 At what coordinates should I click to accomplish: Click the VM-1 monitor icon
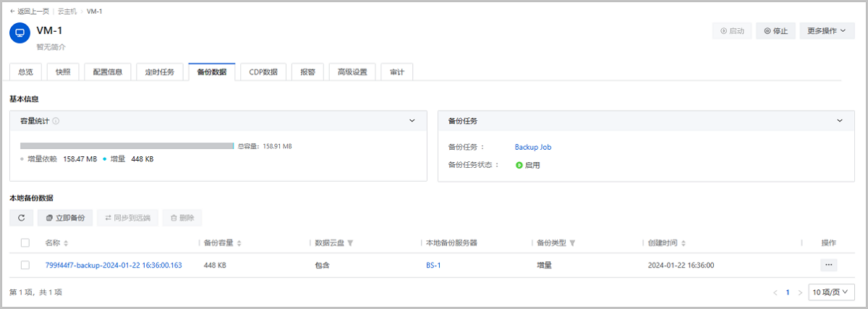pos(21,33)
